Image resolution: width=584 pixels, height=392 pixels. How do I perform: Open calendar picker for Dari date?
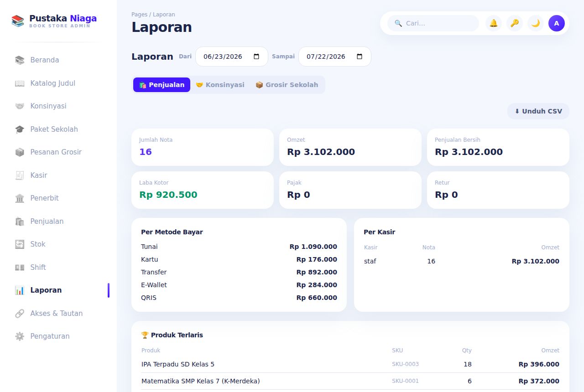[256, 57]
